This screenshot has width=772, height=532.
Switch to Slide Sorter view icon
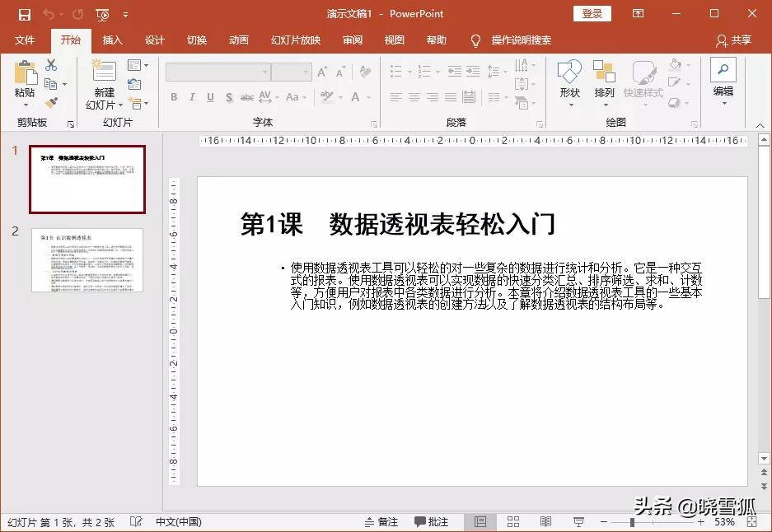tap(513, 521)
